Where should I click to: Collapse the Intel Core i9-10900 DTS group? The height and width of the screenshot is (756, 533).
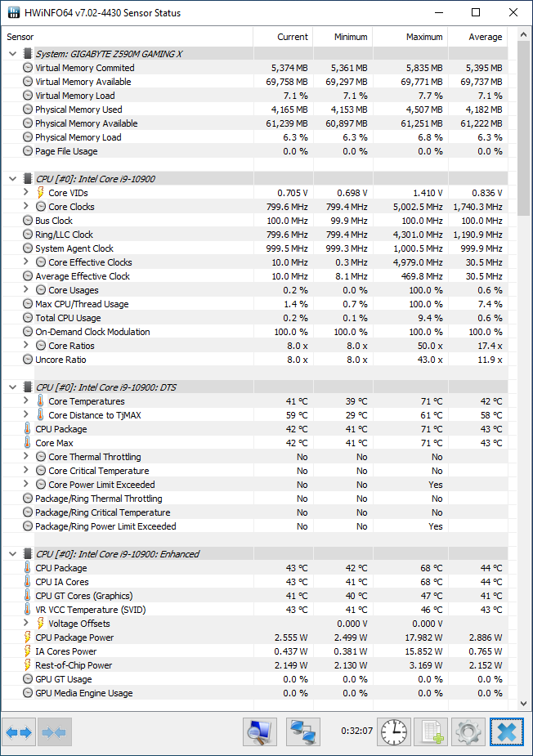(13, 387)
